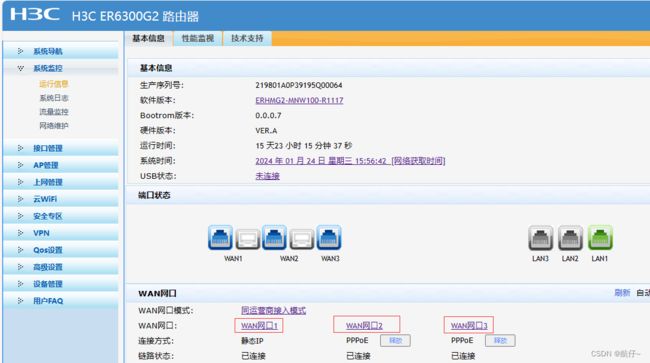Click the system time link
Viewport: 650px width, 363px height.
pyautogui.click(x=350, y=161)
